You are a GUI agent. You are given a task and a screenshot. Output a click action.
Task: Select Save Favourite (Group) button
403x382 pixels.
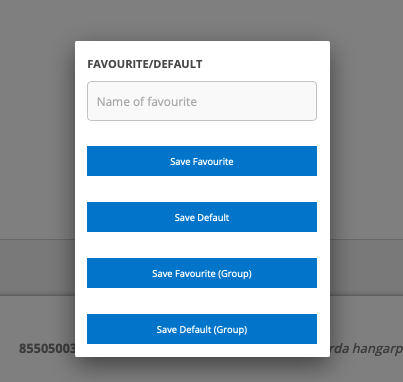(202, 273)
